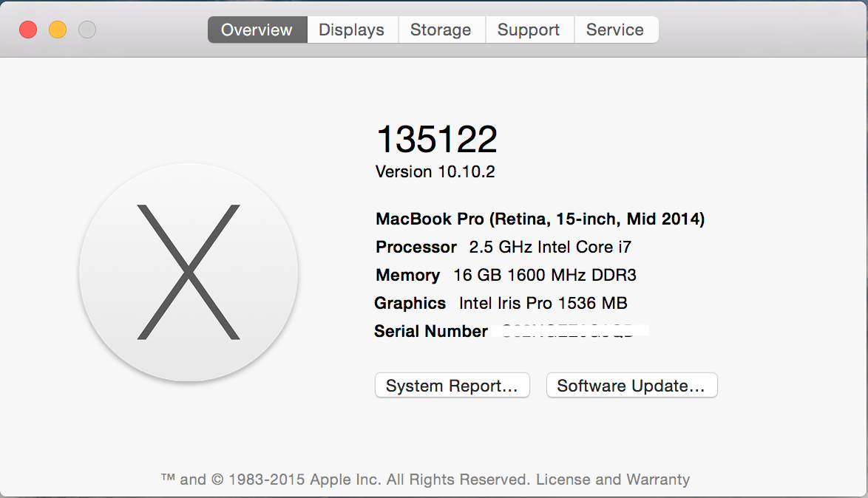Click the redacted Serial Number value
Viewport: 868px width, 498px height.
point(570,331)
